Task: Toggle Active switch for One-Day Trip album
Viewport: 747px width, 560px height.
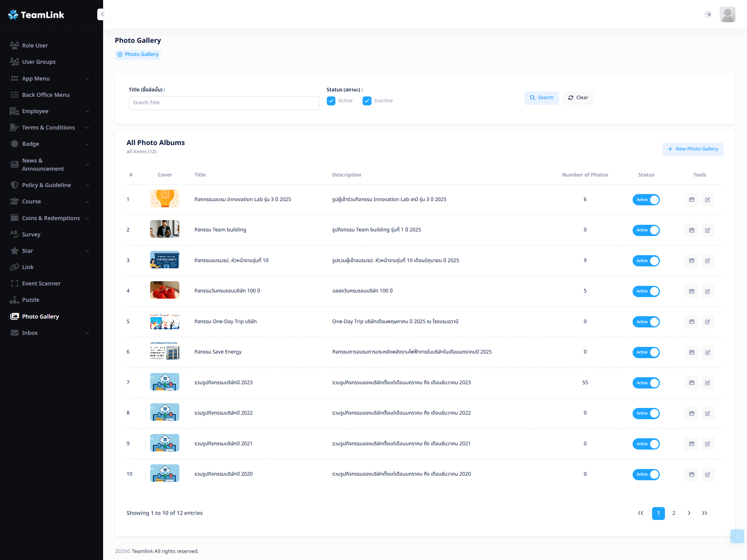Action: pos(646,322)
